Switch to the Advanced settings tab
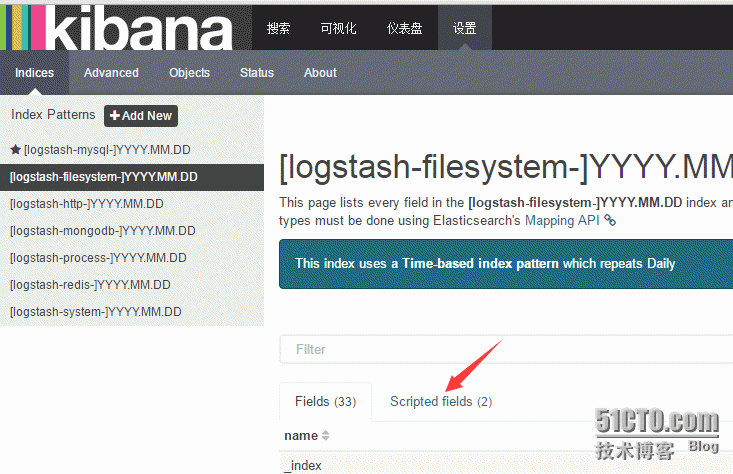733x474 pixels. pyautogui.click(x=111, y=72)
